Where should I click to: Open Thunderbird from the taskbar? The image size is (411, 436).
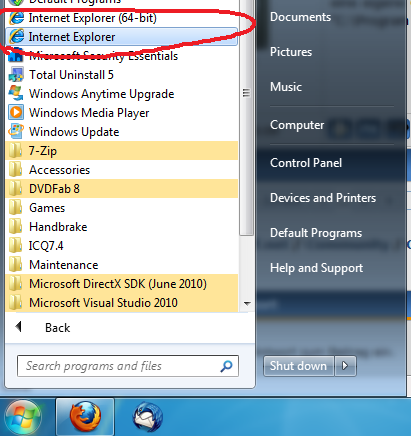148,417
